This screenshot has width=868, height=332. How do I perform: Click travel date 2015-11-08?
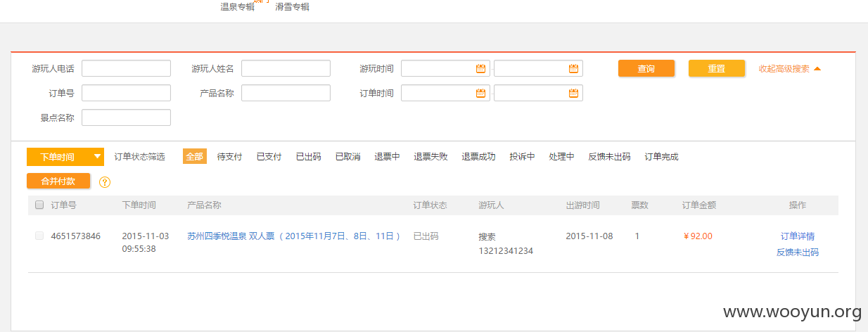(589, 236)
